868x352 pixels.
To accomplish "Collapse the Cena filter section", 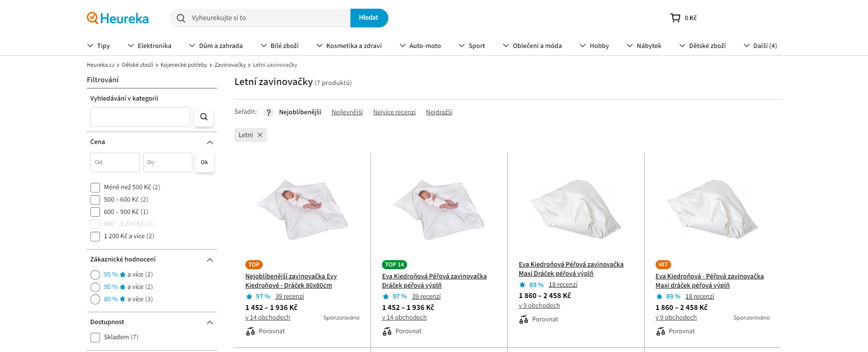I will tap(210, 142).
